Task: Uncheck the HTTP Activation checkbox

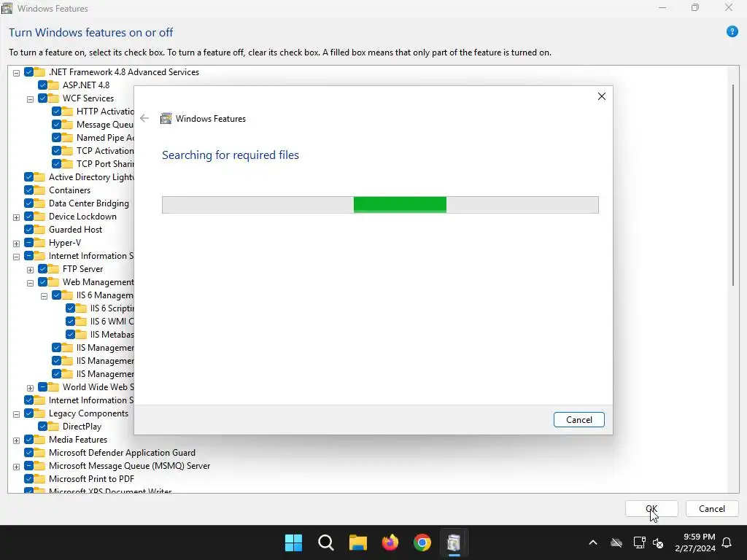Action: point(56,111)
